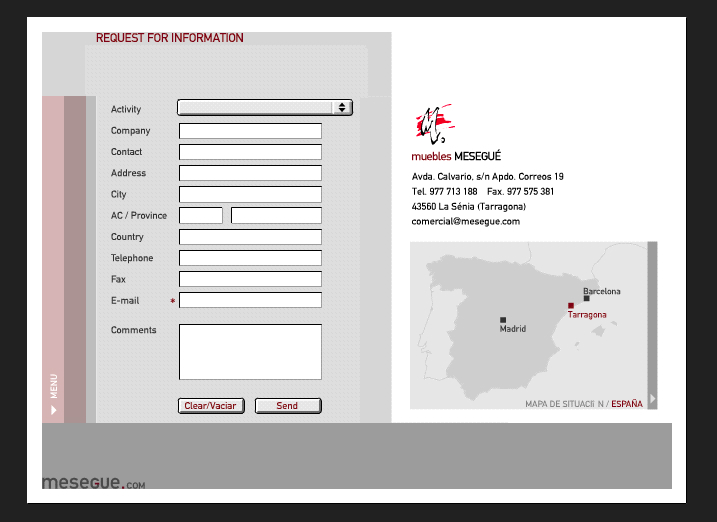Click the arrow on the map's right edge

coord(652,399)
